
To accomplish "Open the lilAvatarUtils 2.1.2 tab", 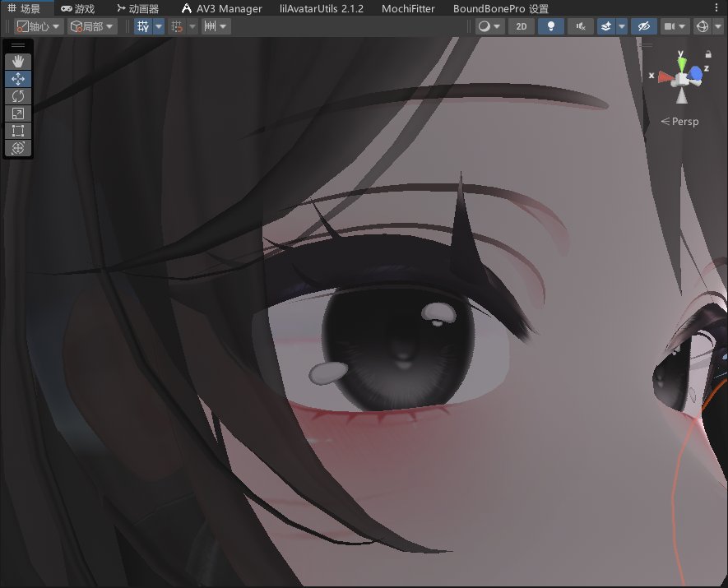I will pyautogui.click(x=322, y=8).
